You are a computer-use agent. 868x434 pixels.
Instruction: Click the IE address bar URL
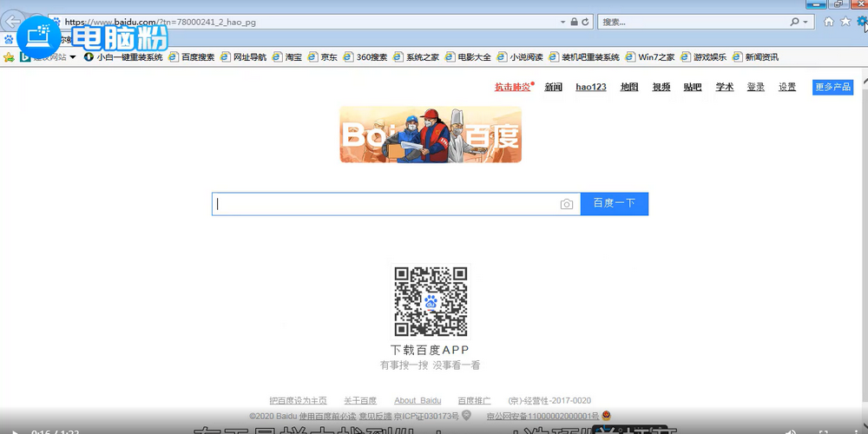click(161, 23)
